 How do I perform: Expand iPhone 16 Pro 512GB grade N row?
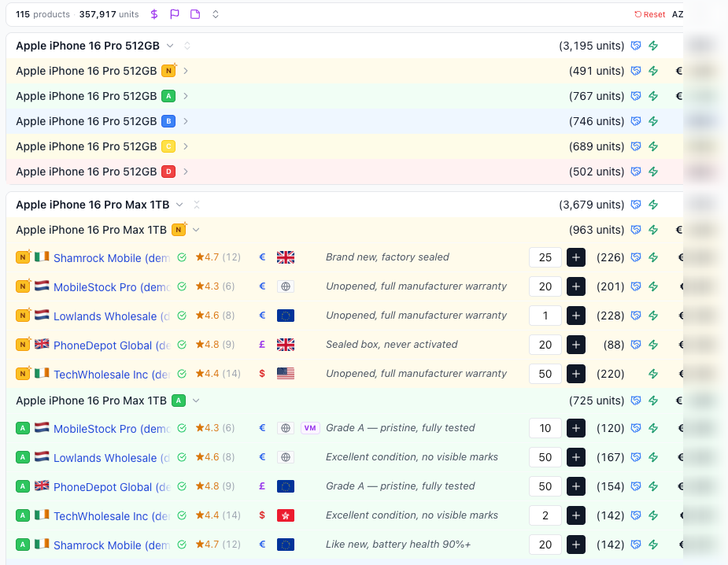[186, 71]
